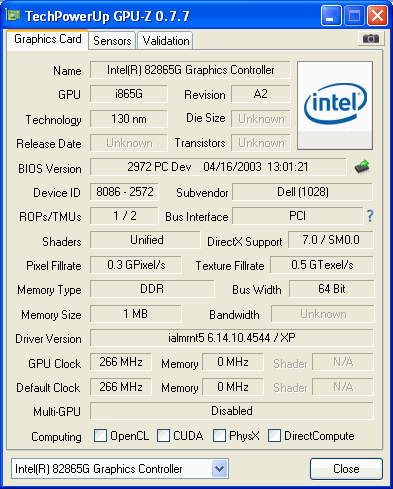This screenshot has height=489, width=393.
Task: Click the Memory 0 MHz field in GPU Clock row
Action: [233, 362]
